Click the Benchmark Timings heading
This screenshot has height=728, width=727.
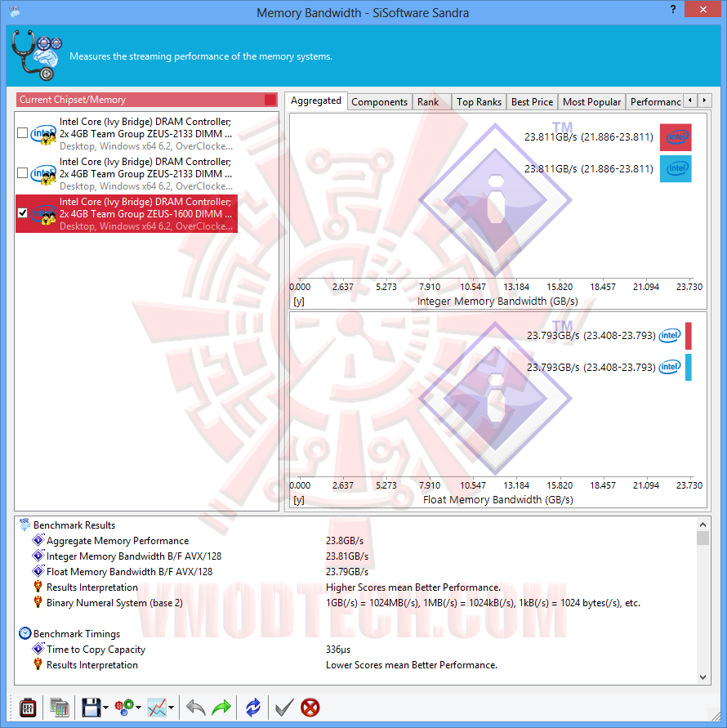pos(77,634)
